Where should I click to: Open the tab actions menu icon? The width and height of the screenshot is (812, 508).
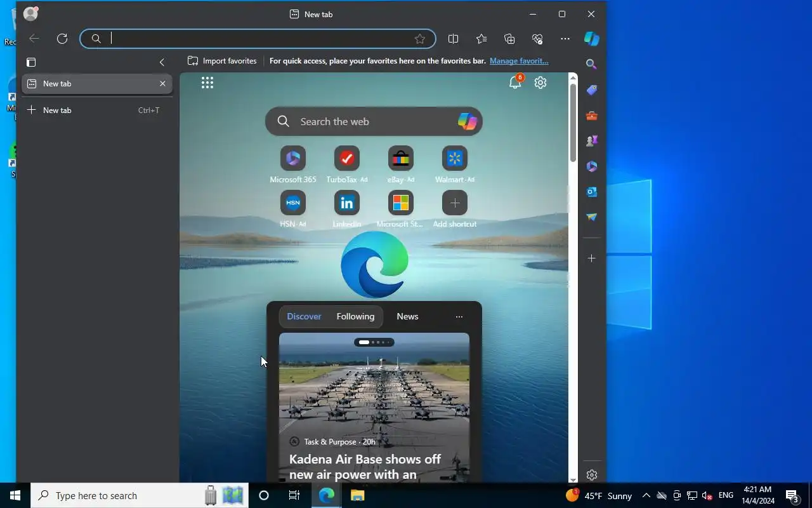tap(31, 62)
